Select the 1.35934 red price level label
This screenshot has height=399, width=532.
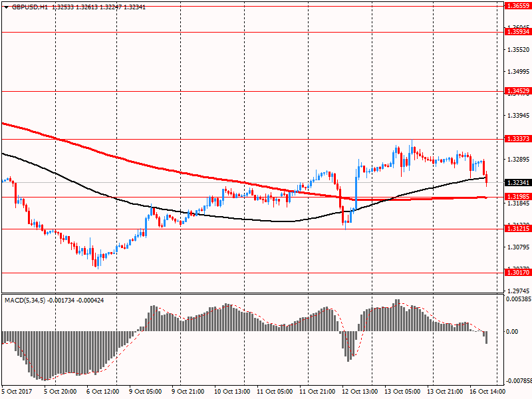[518, 32]
